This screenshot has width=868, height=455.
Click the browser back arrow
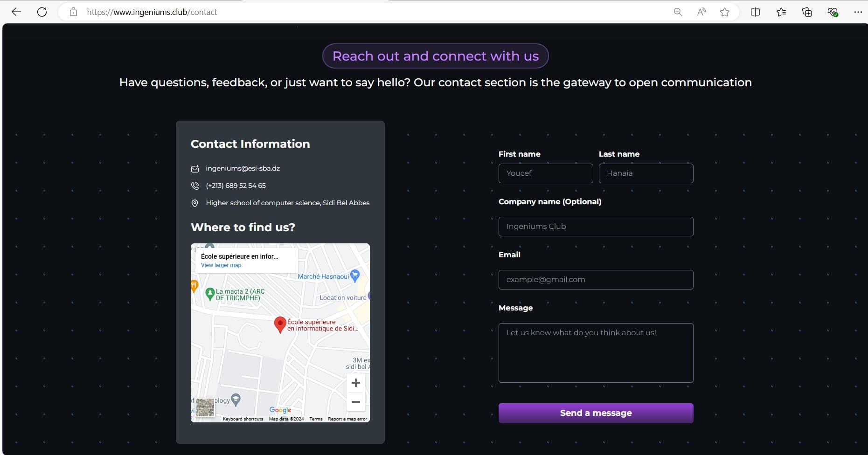click(x=16, y=12)
